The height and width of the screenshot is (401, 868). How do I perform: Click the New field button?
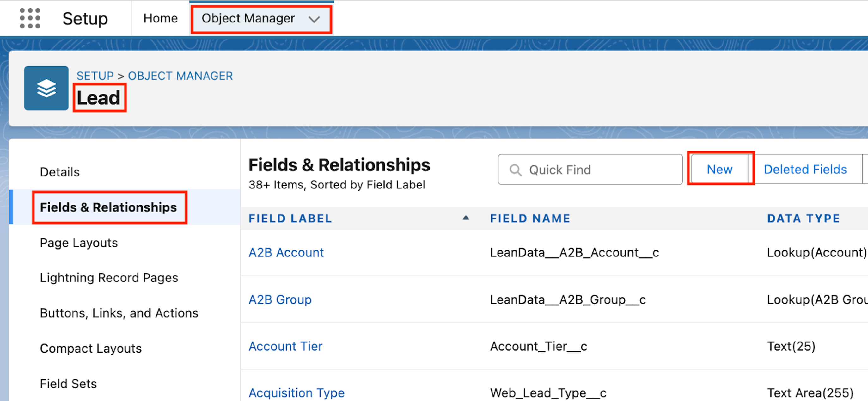point(719,169)
